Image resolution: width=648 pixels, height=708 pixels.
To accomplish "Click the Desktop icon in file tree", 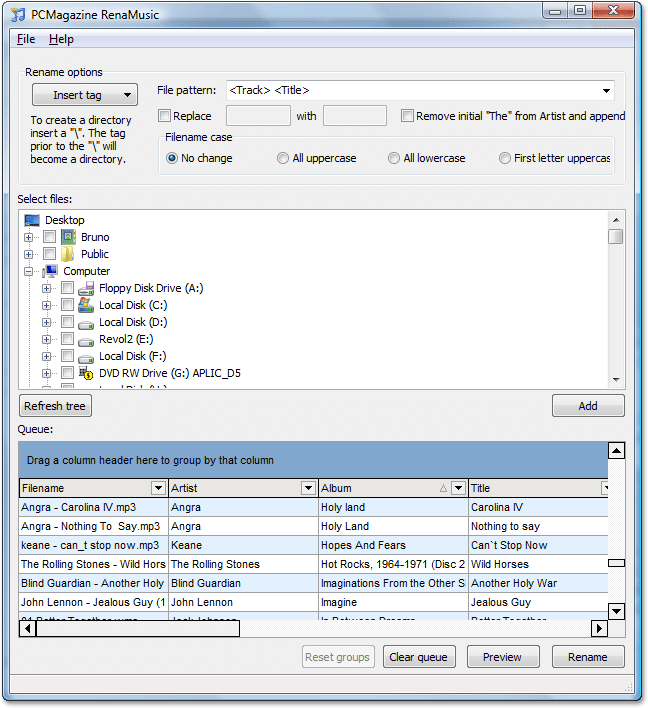I will pos(32,220).
